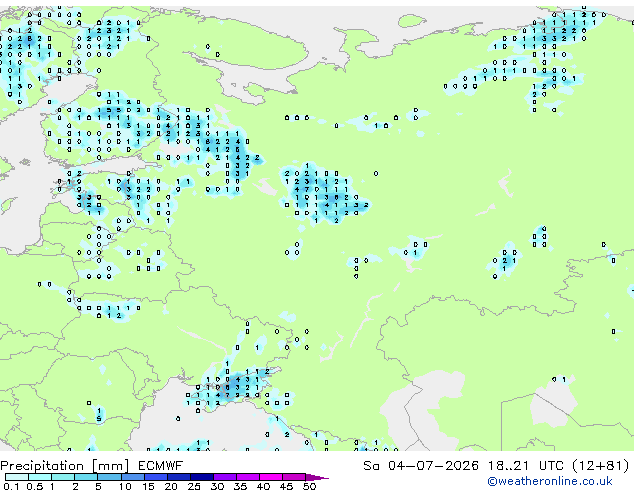Choose the 40–45 mm magenta legend swatch
Screen dimensions: 634x490
click(x=271, y=477)
